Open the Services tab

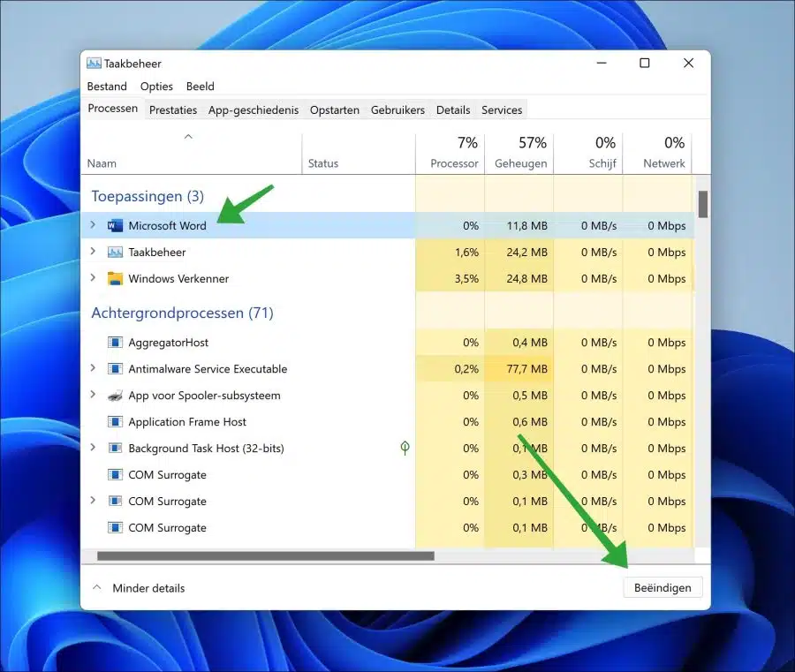[502, 110]
